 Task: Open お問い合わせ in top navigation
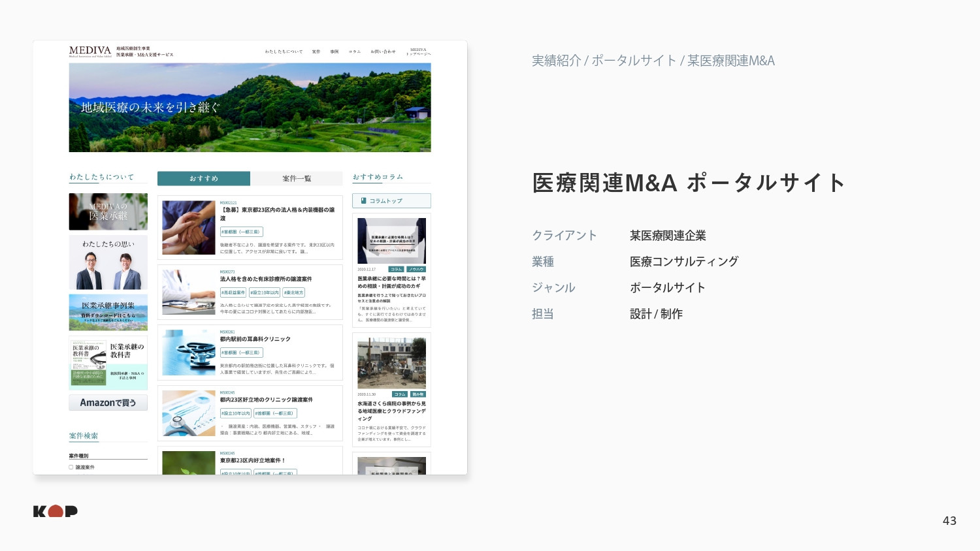[x=383, y=52]
